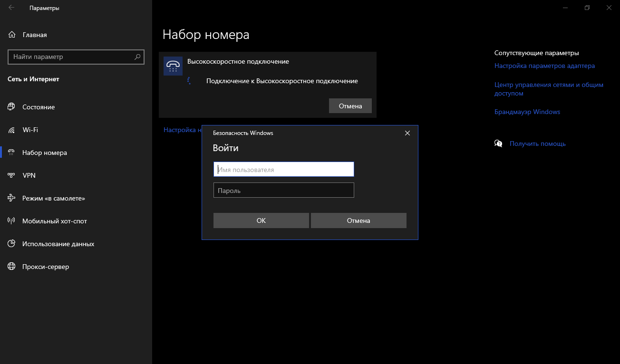The height and width of the screenshot is (364, 620).
Task: Click the Набор номера page title
Action: point(206,35)
